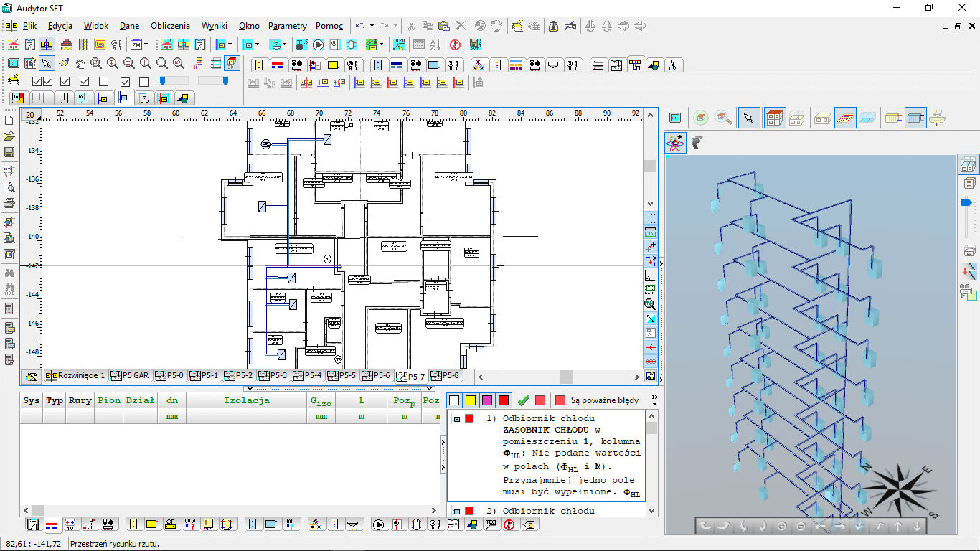The image size is (980, 551).
Task: Click the magnifier house icon in 3D toolbar
Action: [723, 118]
